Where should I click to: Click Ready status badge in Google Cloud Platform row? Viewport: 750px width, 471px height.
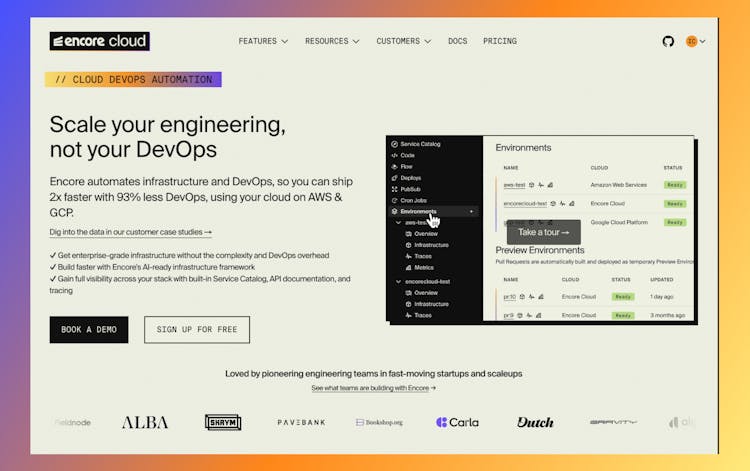point(675,222)
